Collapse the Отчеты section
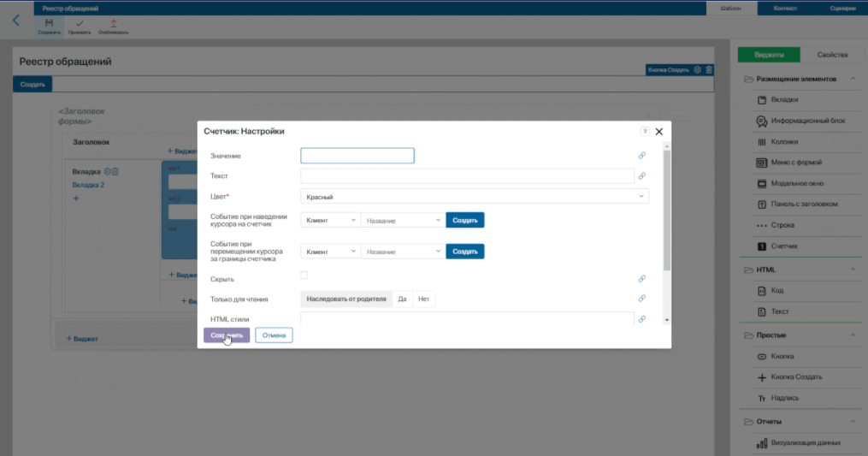868x456 pixels. tap(853, 422)
